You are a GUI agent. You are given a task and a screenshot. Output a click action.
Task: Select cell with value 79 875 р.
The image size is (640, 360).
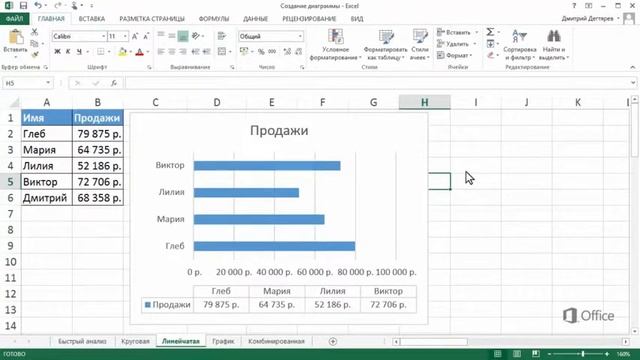coord(98,134)
